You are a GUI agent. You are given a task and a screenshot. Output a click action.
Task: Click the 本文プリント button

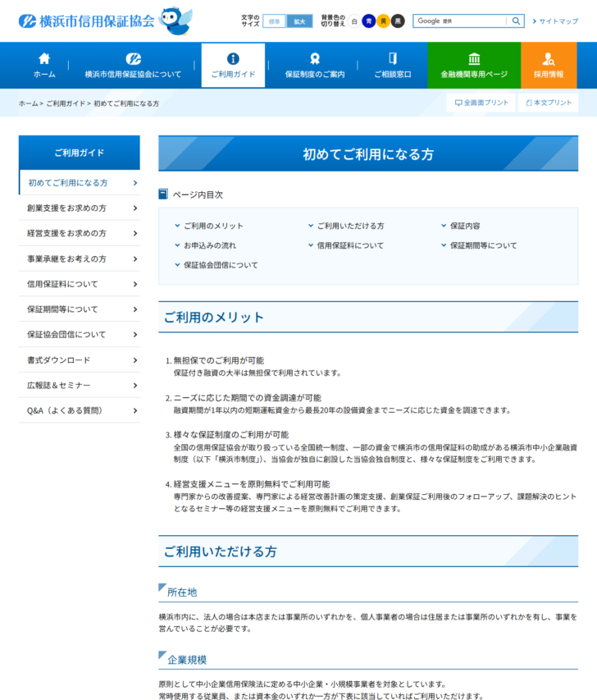point(549,103)
